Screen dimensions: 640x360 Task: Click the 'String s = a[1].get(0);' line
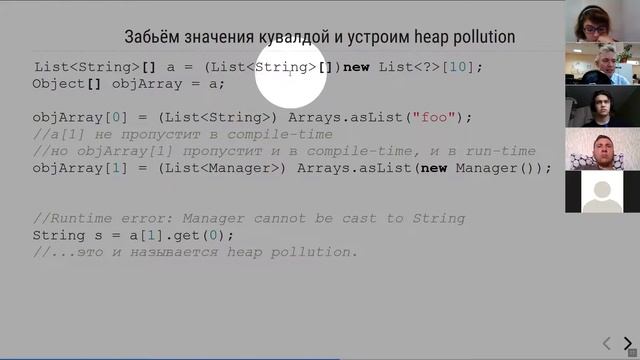click(x=133, y=236)
